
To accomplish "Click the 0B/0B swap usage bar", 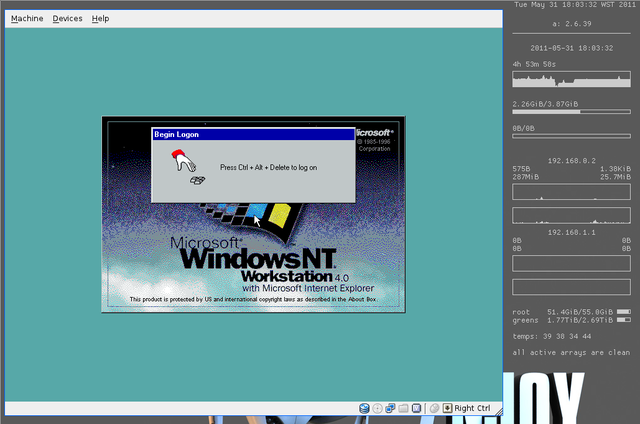I will point(571,136).
